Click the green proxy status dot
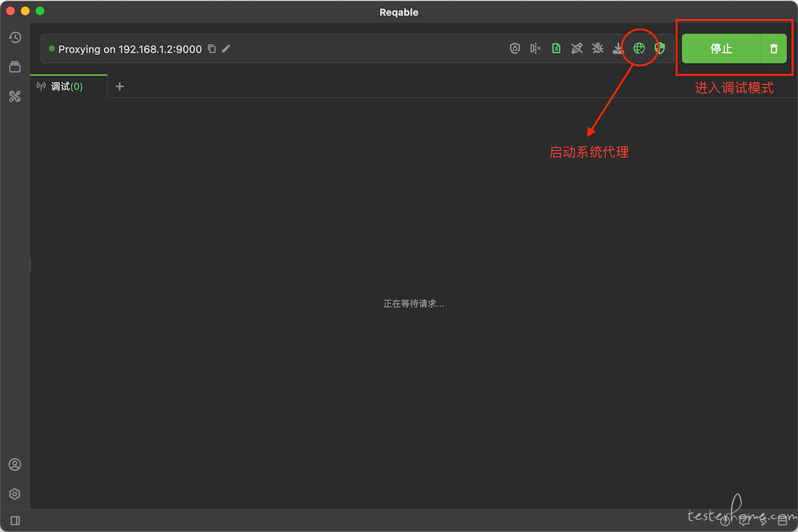The height and width of the screenshot is (532, 798). pos(52,49)
